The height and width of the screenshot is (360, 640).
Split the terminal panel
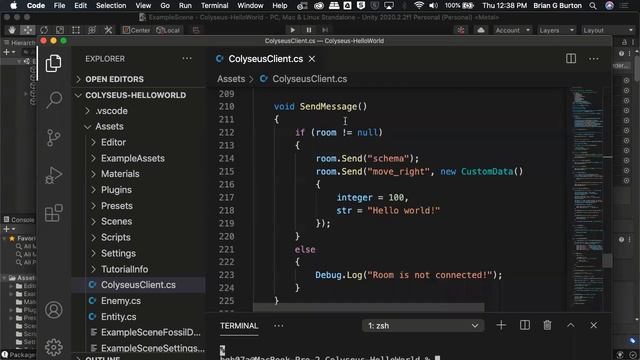(524, 325)
